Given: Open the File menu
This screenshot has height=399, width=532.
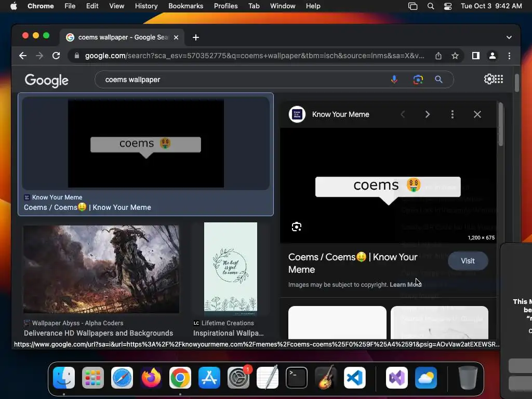Looking at the screenshot, I should [70, 6].
